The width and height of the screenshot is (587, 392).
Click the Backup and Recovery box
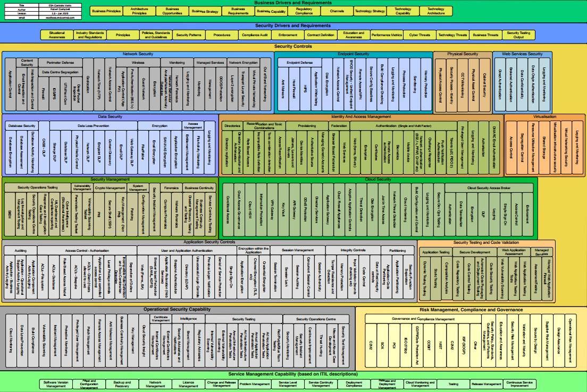click(x=122, y=384)
